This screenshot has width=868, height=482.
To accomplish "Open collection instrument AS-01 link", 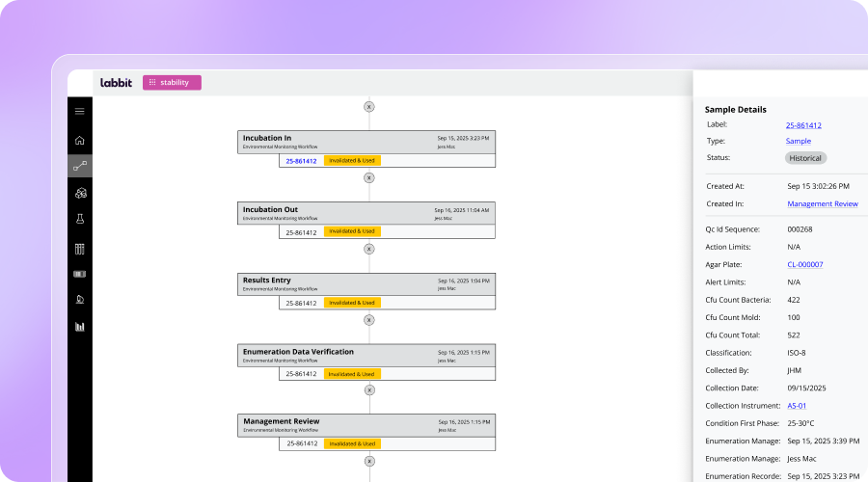I will [x=797, y=406].
